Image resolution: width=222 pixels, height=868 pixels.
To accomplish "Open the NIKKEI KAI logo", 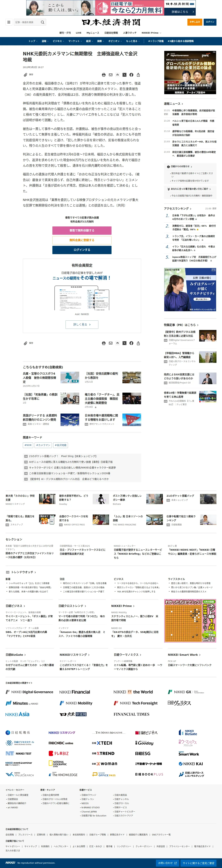I will (x=191, y=764).
